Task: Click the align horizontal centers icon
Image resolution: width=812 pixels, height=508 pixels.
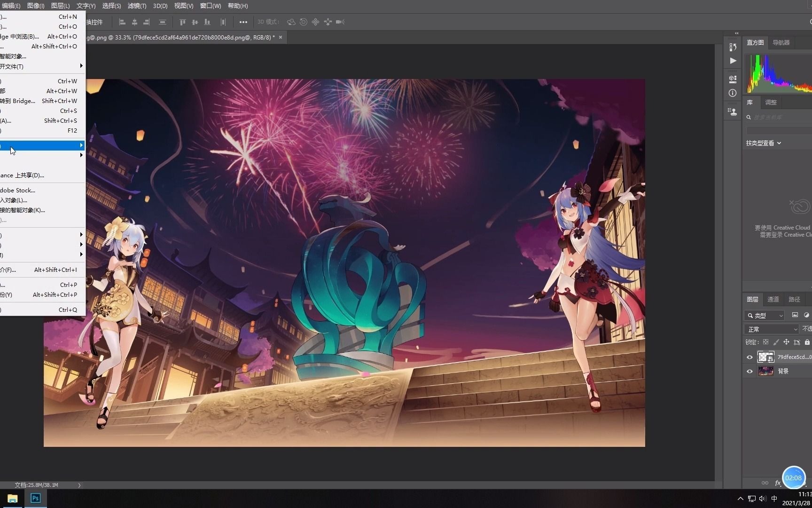Action: pos(134,22)
